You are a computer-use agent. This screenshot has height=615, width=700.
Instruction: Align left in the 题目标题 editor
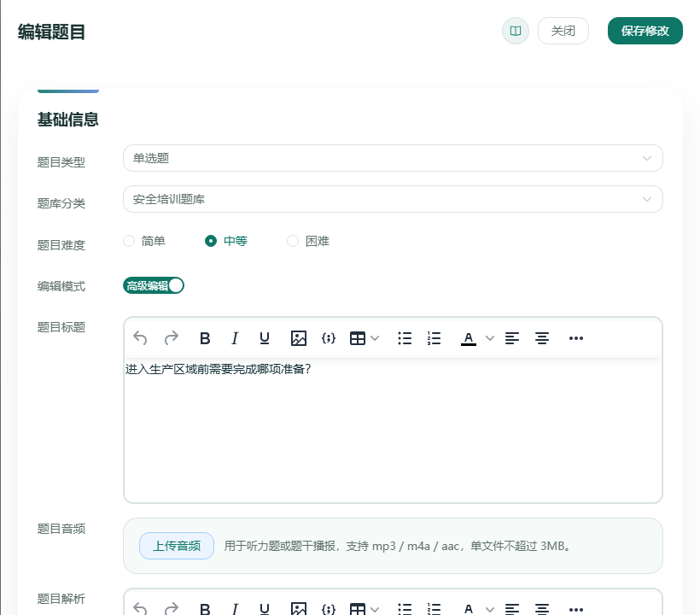click(x=512, y=338)
